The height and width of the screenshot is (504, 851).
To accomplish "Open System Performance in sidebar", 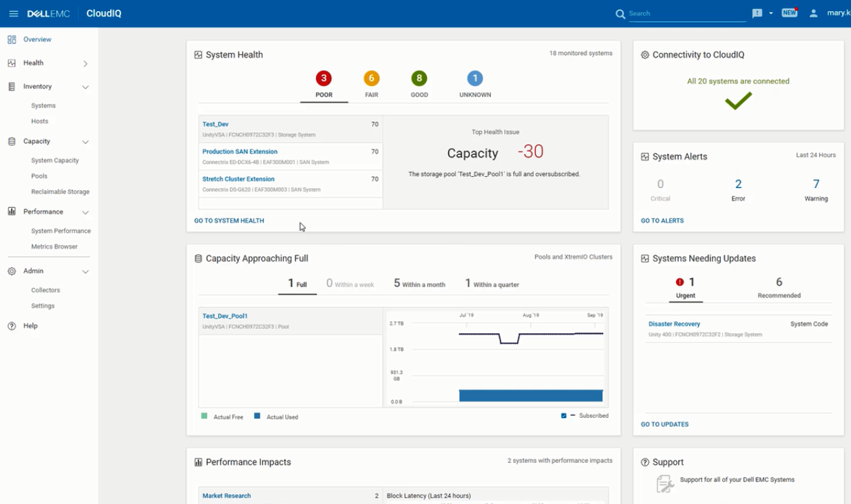I will [61, 231].
